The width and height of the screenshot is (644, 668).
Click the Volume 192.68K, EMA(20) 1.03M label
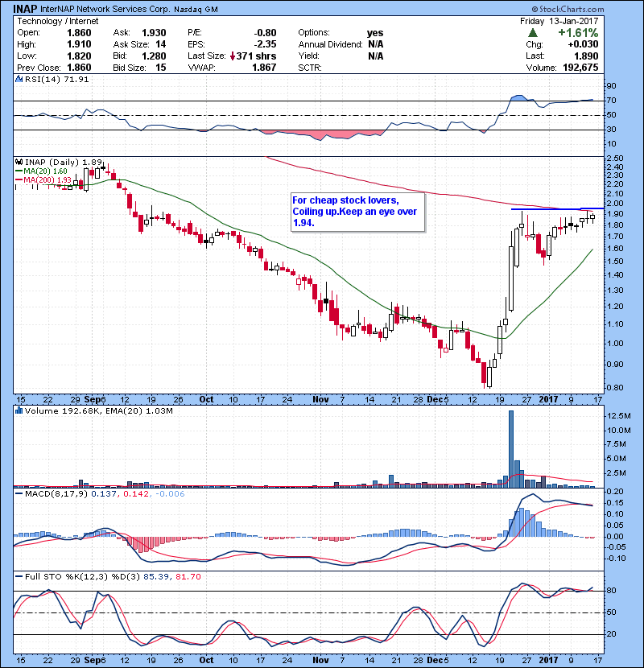[99, 410]
